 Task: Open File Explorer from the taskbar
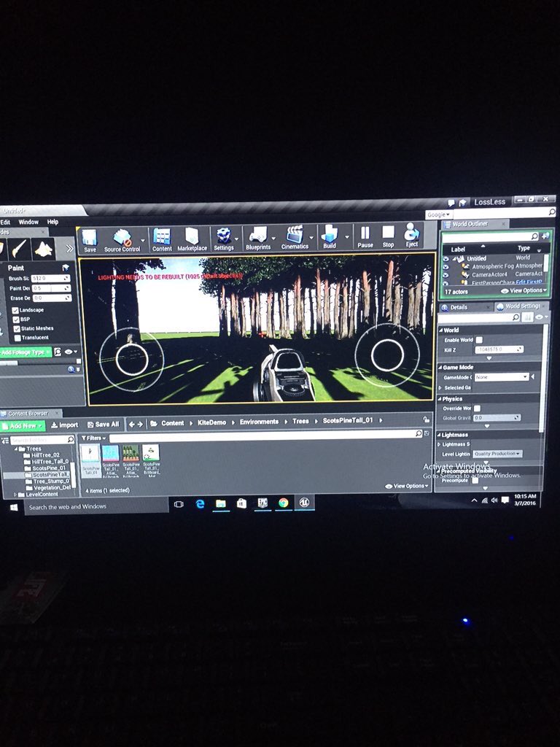coord(220,503)
